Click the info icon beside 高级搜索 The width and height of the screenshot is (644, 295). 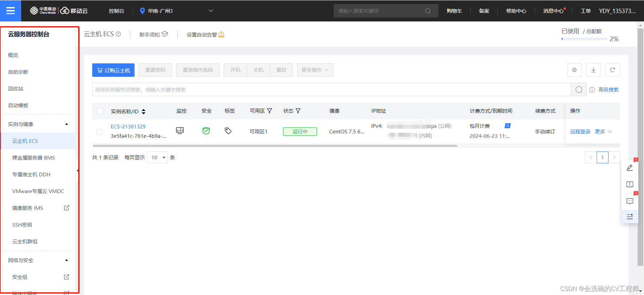(592, 90)
